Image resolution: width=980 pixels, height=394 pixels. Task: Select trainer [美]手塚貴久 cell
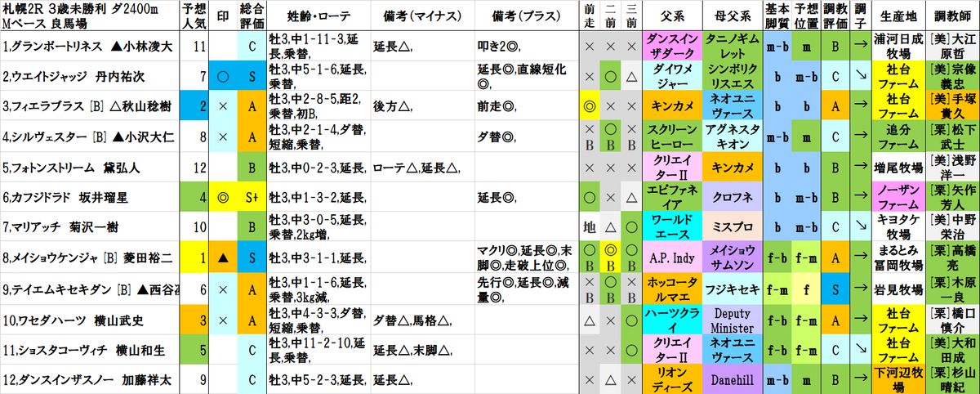(953, 106)
